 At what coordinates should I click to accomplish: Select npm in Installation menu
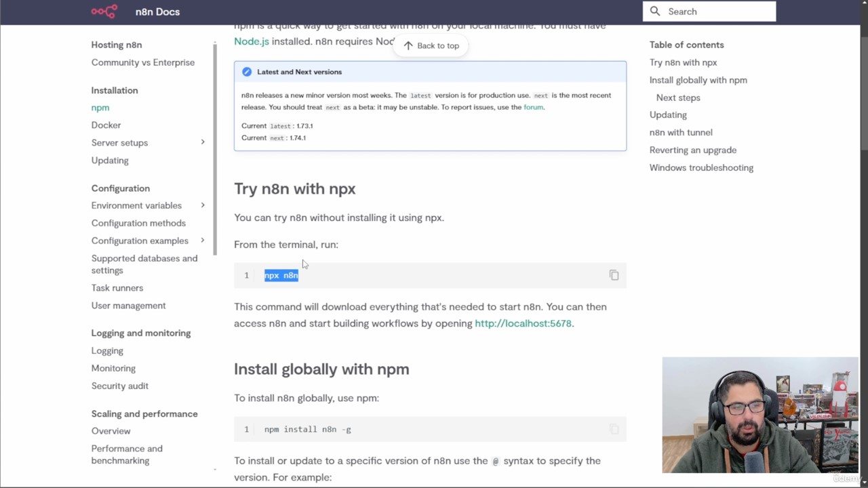tap(100, 108)
